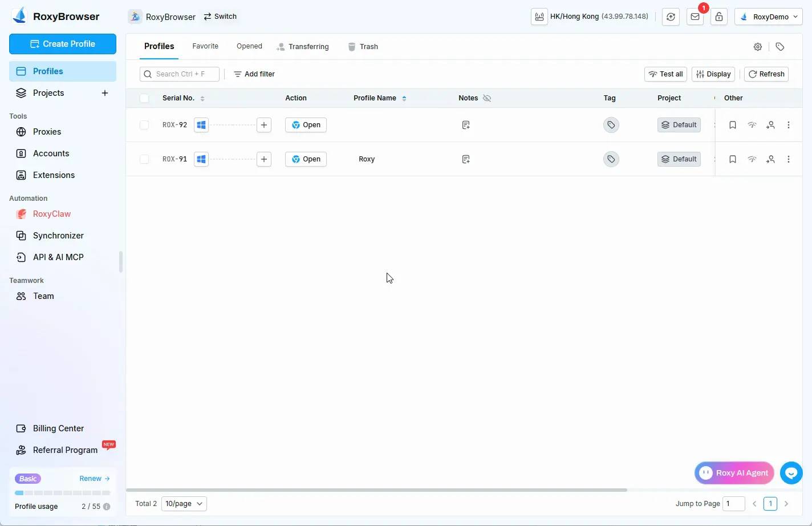
Task: Open the Add filter menu
Action: [254, 74]
